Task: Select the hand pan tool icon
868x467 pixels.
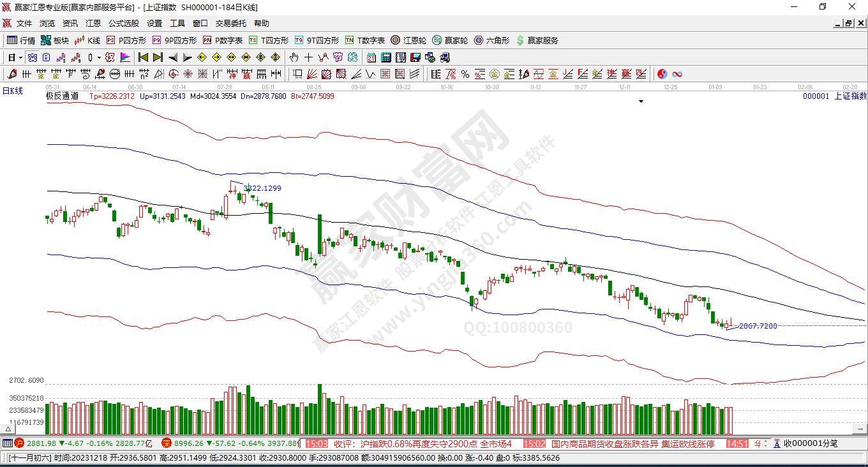Action: pyautogui.click(x=294, y=57)
